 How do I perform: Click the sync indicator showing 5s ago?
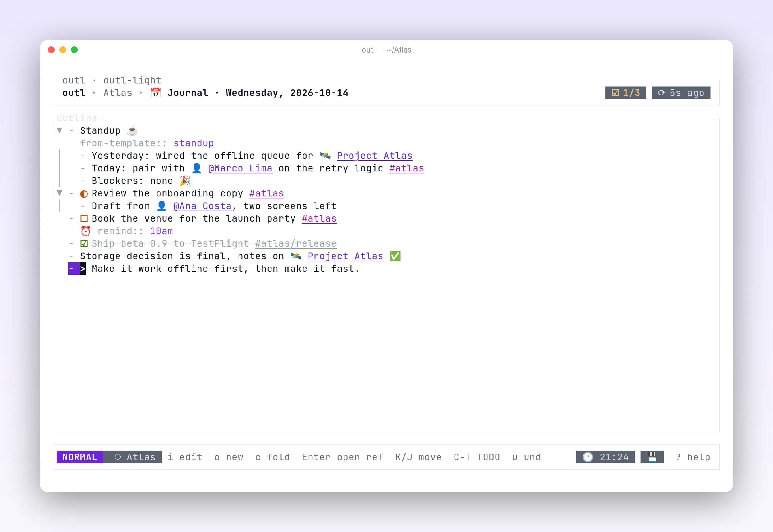(681, 93)
